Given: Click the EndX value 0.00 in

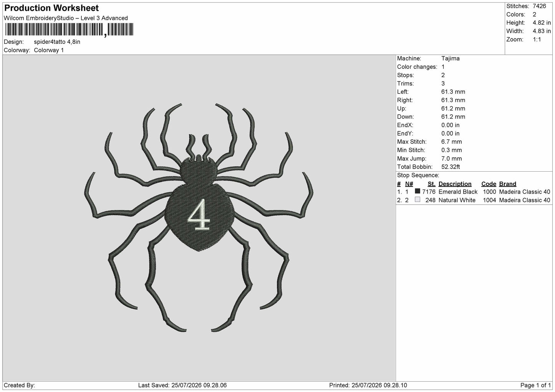Looking at the screenshot, I should pos(450,125).
